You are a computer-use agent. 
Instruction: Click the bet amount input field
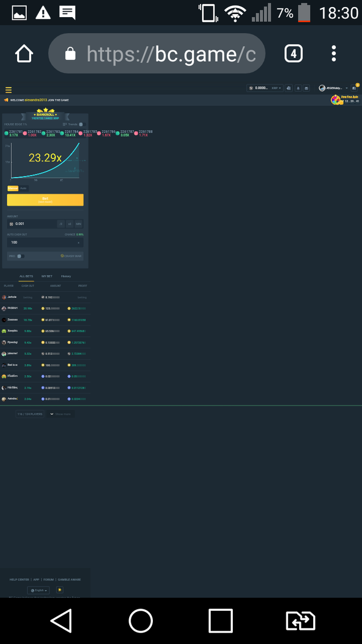click(x=32, y=224)
